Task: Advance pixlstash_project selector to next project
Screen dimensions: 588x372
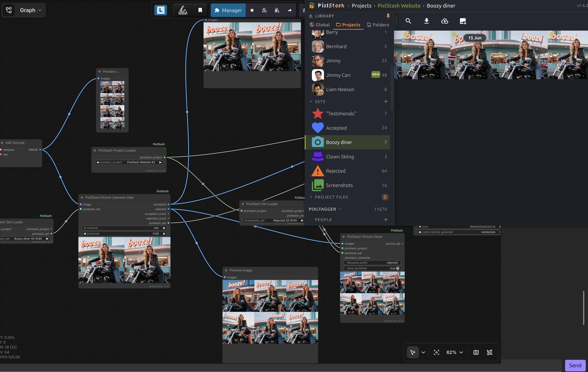Action: tap(160, 162)
